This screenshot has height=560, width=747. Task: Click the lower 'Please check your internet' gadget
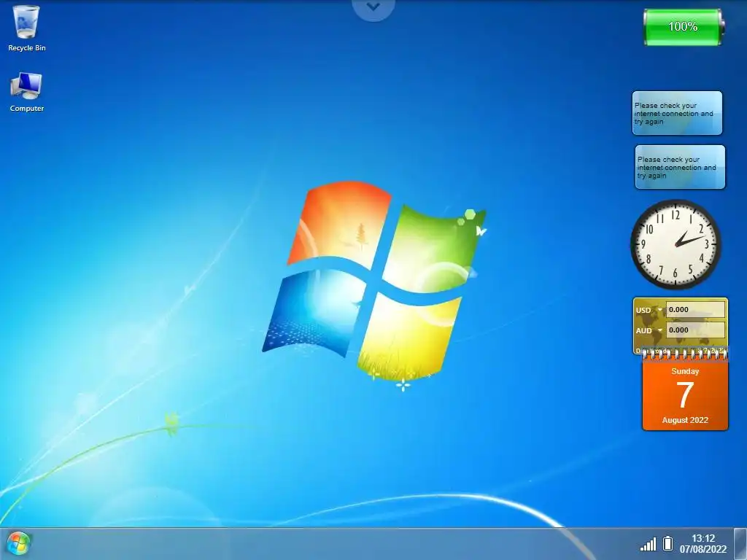point(680,167)
